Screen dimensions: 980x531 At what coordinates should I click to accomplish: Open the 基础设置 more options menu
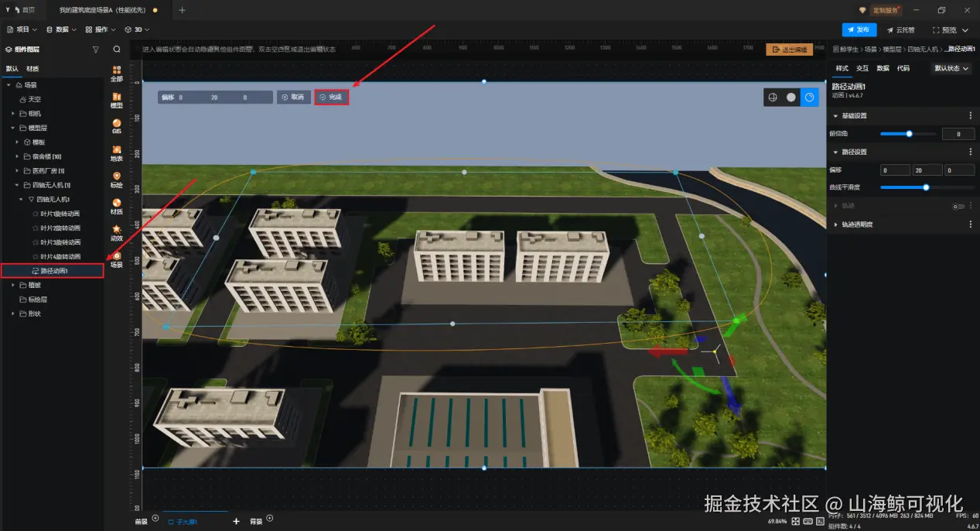pyautogui.click(x=971, y=115)
